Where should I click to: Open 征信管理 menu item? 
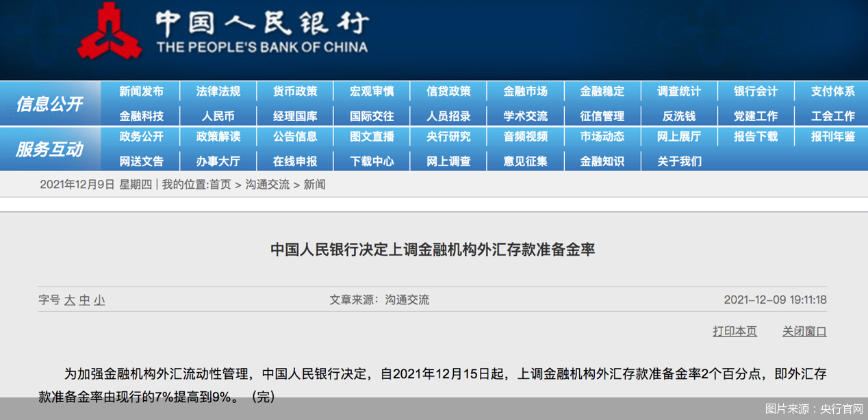coord(602,116)
